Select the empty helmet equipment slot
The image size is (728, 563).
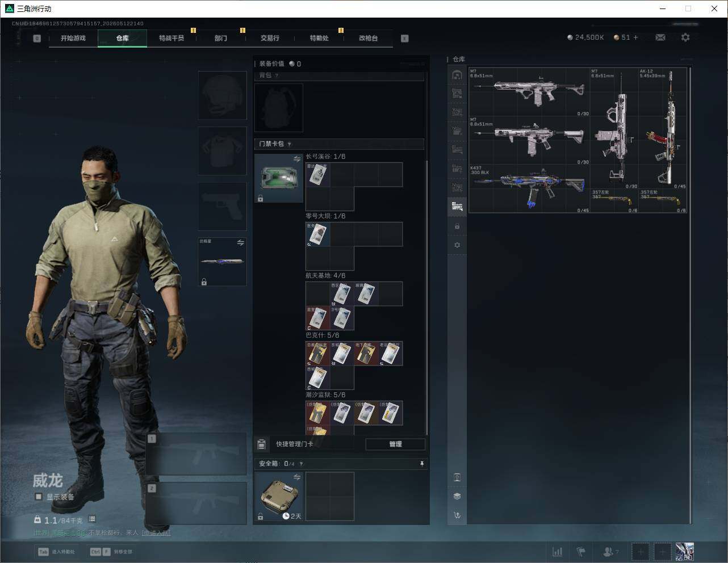(222, 95)
